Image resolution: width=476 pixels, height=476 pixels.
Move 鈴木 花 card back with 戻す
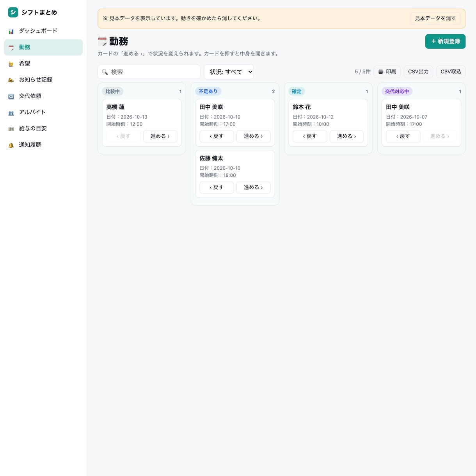pos(310,136)
